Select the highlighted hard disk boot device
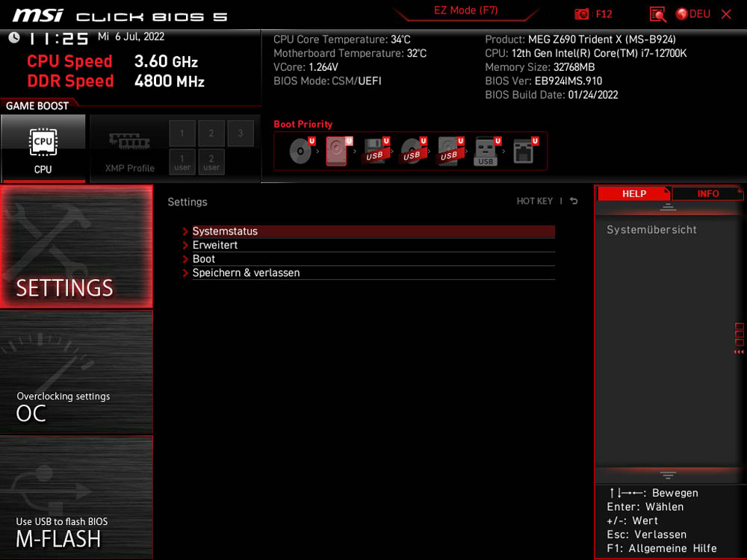Screen dimensions: 747x560 click(337, 152)
